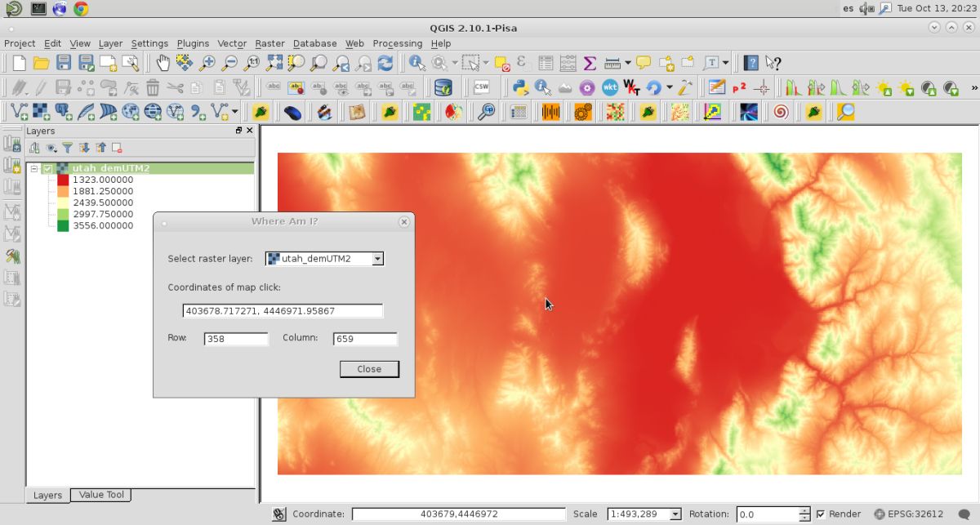Screen dimensions: 980x525
Task: Select the Pan Map hand tool
Action: (x=163, y=63)
